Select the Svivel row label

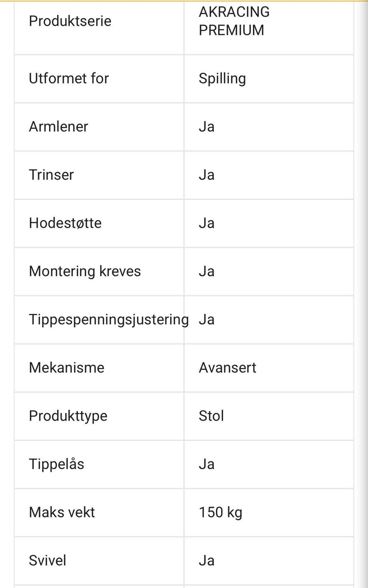pos(48,561)
